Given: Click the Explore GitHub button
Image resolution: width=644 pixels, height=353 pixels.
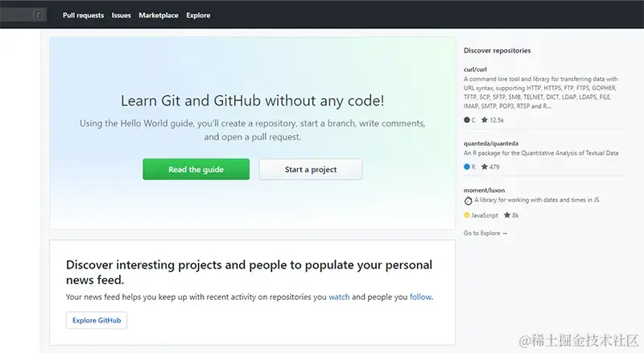Looking at the screenshot, I should click(97, 321).
